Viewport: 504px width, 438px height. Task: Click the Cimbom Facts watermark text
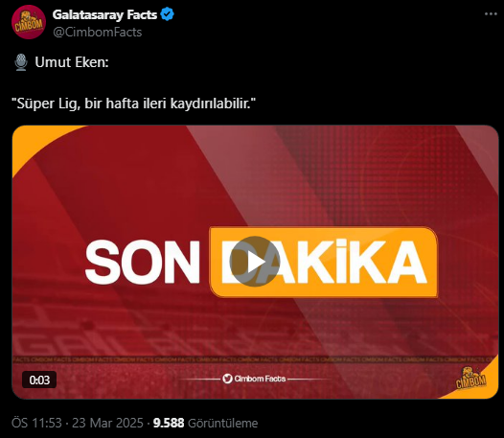(x=260, y=379)
